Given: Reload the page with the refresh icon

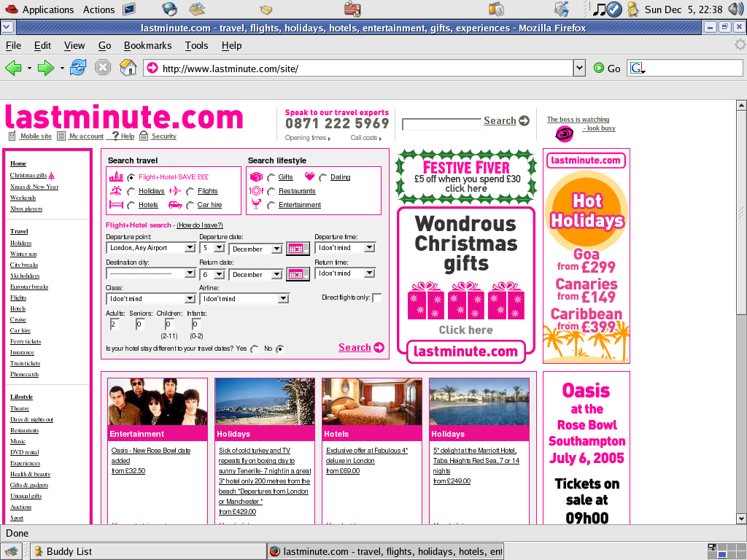Looking at the screenshot, I should (78, 68).
